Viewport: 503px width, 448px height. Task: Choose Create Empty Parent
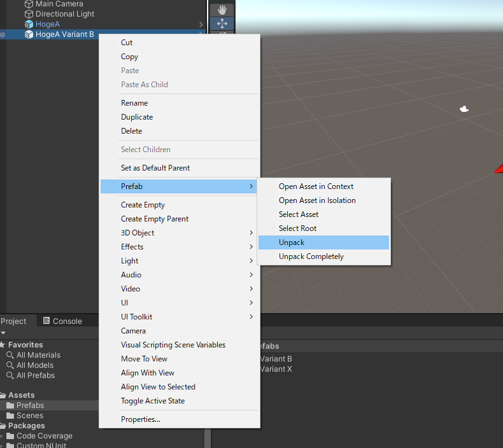180,219
